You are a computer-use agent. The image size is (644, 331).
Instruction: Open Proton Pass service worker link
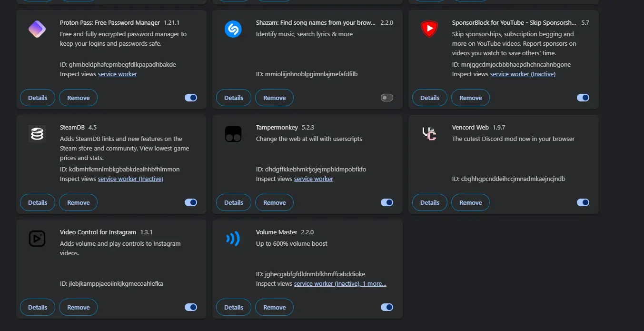point(118,74)
